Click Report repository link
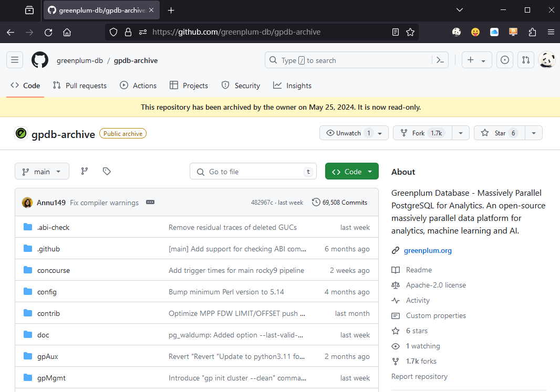This screenshot has height=392, width=560. (x=419, y=376)
